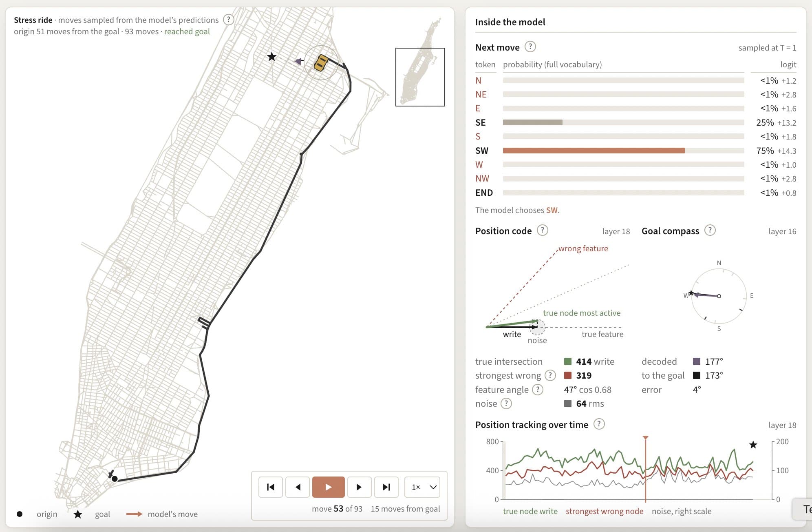Click the 'Inside the model' heading
Screen dimensions: 812x532
click(x=510, y=22)
